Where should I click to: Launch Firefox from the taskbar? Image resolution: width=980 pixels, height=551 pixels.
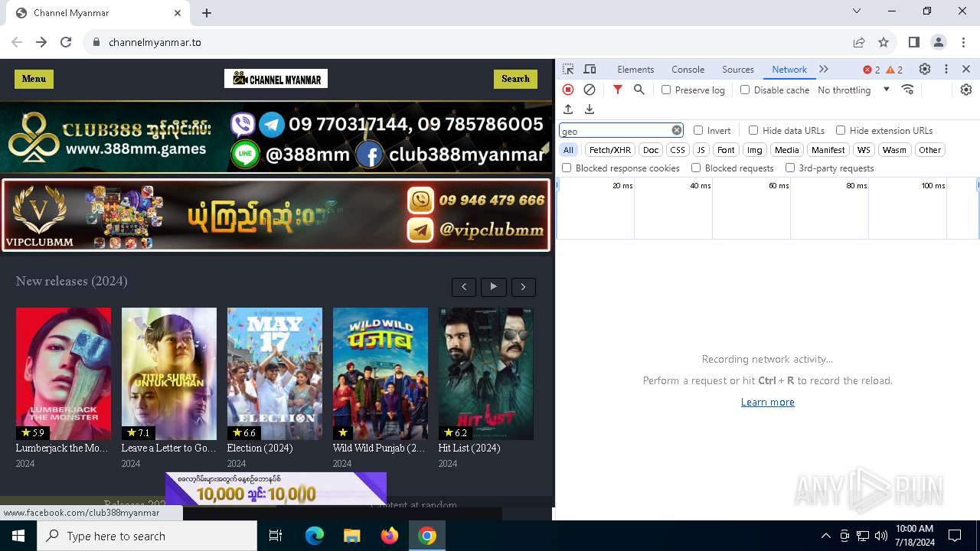[x=390, y=536]
